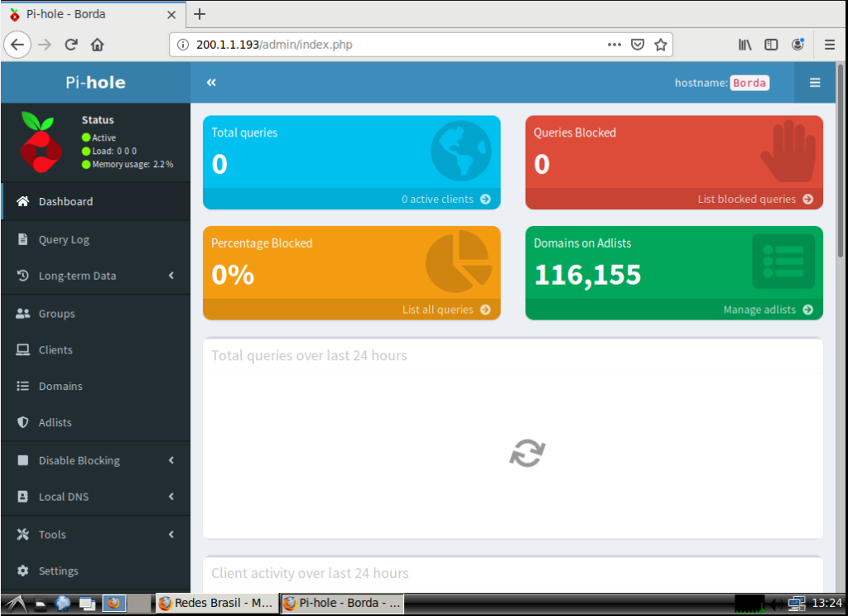Expand Local DNS submenu chevron
The image size is (848, 616).
171,496
